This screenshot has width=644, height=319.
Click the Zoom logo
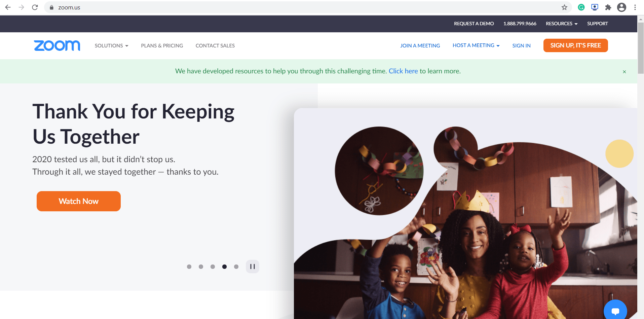point(57,45)
